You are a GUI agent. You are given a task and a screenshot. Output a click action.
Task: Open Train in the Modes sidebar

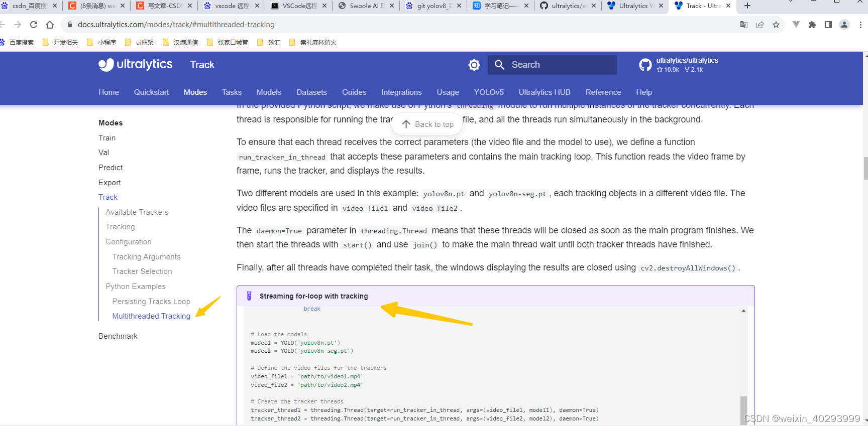coord(107,138)
